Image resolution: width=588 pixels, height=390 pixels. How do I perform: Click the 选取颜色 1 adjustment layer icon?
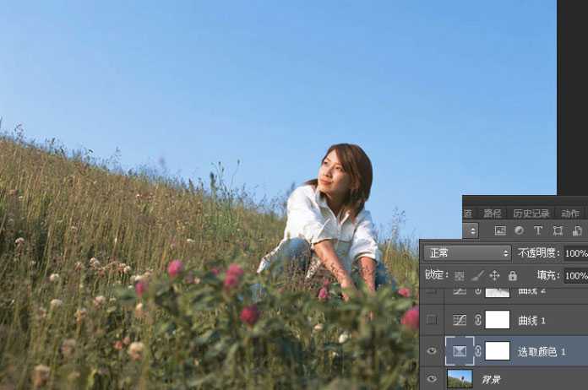point(460,350)
